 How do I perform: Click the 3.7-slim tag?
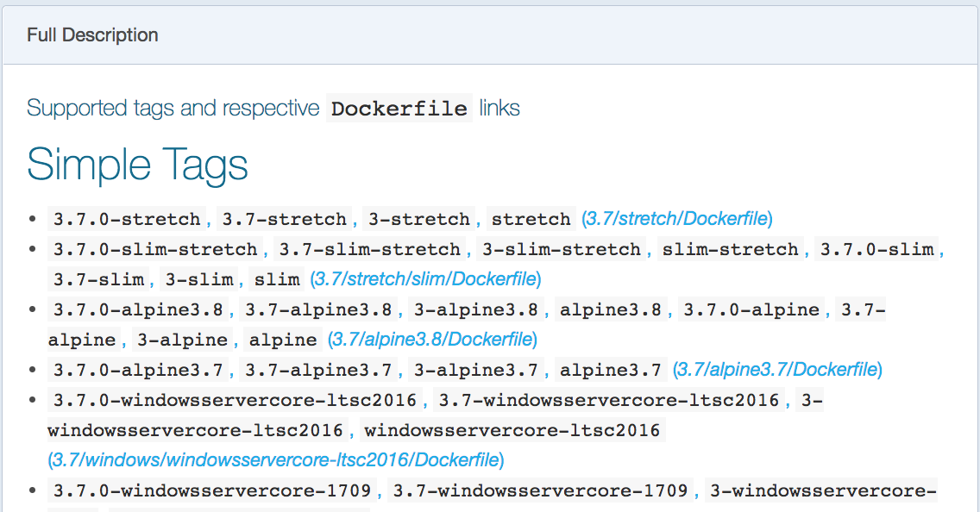pos(98,279)
